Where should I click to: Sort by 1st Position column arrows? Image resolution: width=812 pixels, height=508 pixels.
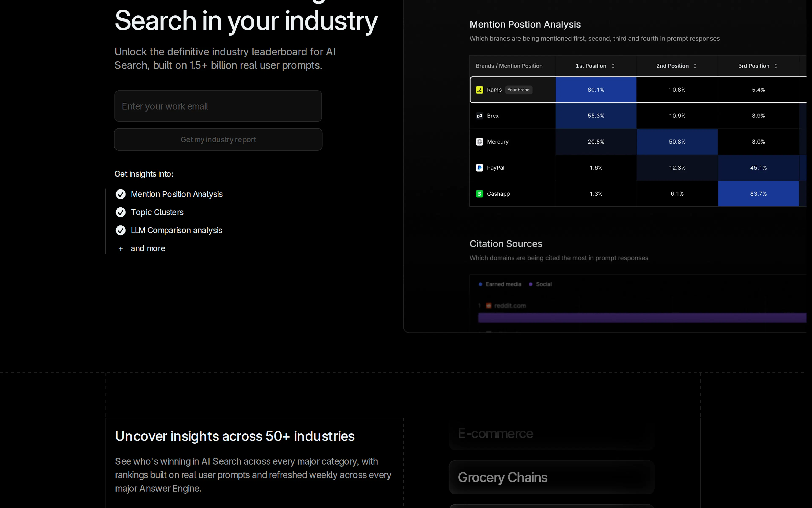pos(613,66)
